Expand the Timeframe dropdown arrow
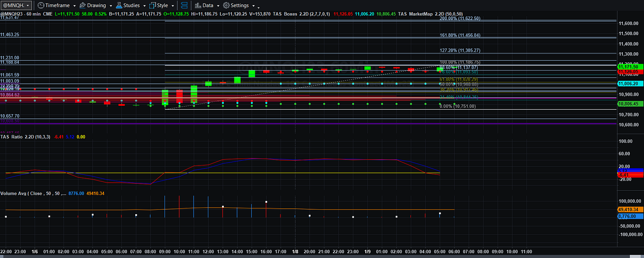Image resolution: width=644 pixels, height=258 pixels. coord(74,6)
